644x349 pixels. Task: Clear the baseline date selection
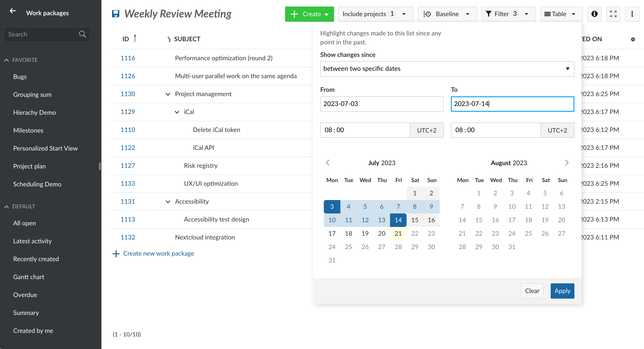point(532,291)
